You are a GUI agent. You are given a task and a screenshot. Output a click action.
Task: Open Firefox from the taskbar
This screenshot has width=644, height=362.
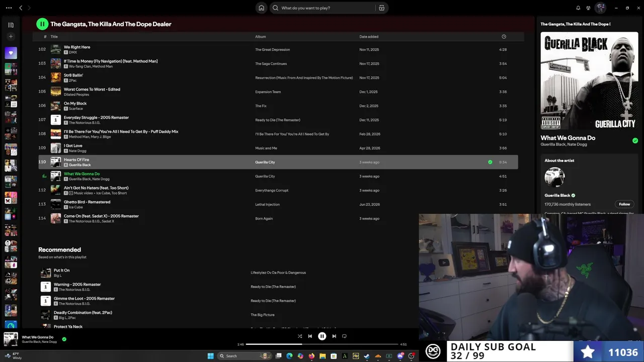coord(311,356)
